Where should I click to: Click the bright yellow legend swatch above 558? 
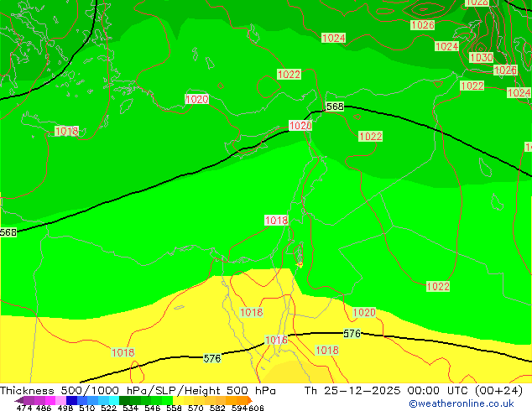point(178,400)
